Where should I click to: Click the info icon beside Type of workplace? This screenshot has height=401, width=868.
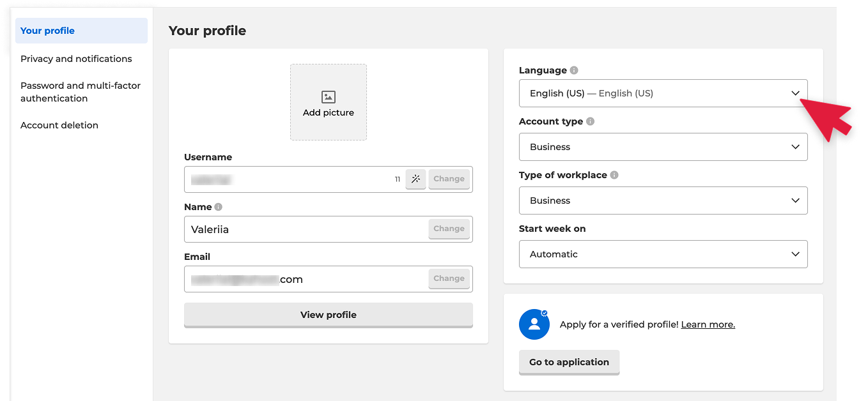pyautogui.click(x=614, y=175)
